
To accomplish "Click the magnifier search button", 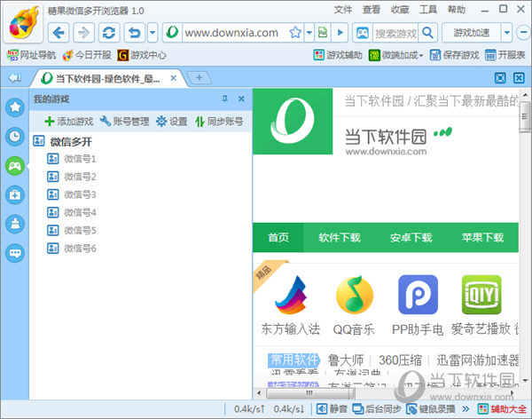I will pyautogui.click(x=428, y=33).
